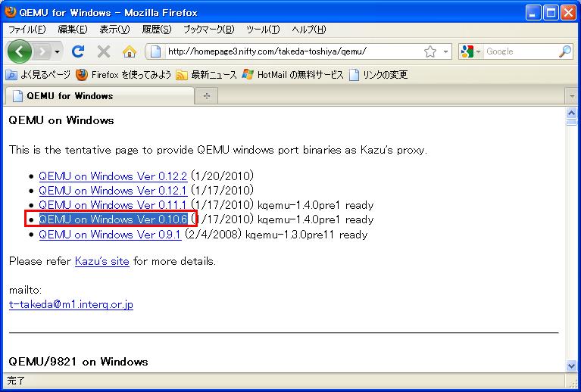The height and width of the screenshot is (392, 581).
Task: Go back with the green Back arrow
Action: (x=19, y=51)
